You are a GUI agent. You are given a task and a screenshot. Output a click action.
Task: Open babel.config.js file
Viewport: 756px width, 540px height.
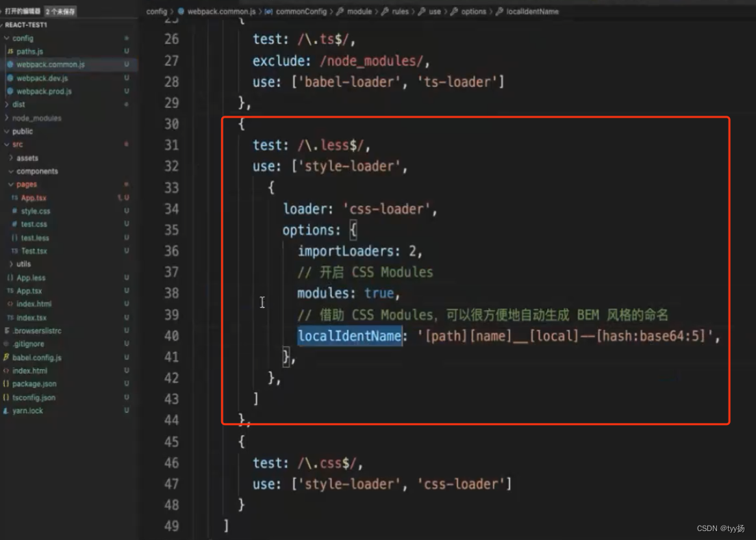(37, 357)
